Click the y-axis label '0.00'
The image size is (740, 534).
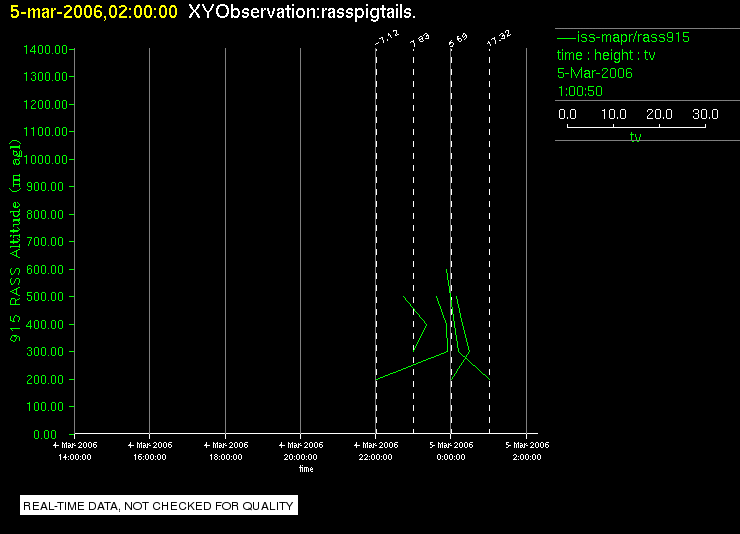click(45, 434)
